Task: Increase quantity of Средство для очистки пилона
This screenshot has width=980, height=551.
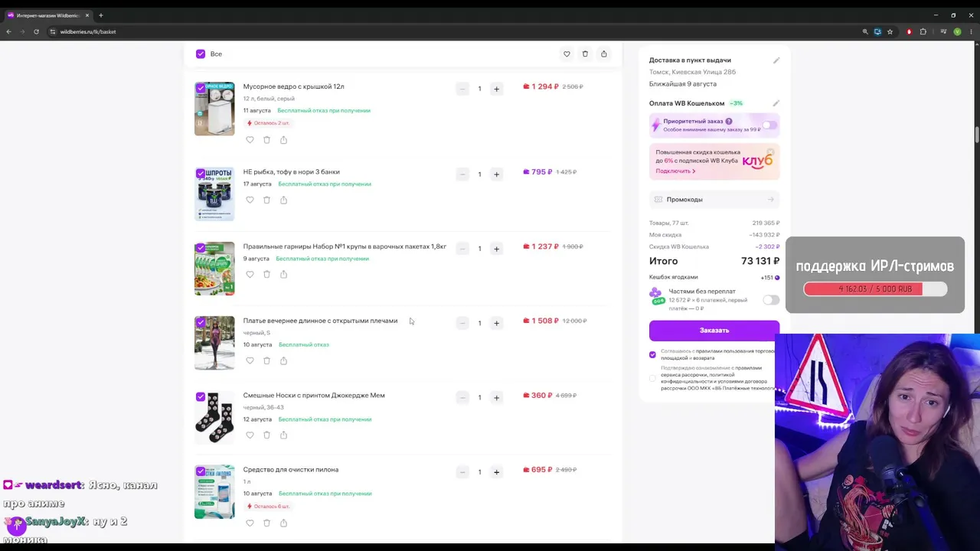Action: (496, 471)
